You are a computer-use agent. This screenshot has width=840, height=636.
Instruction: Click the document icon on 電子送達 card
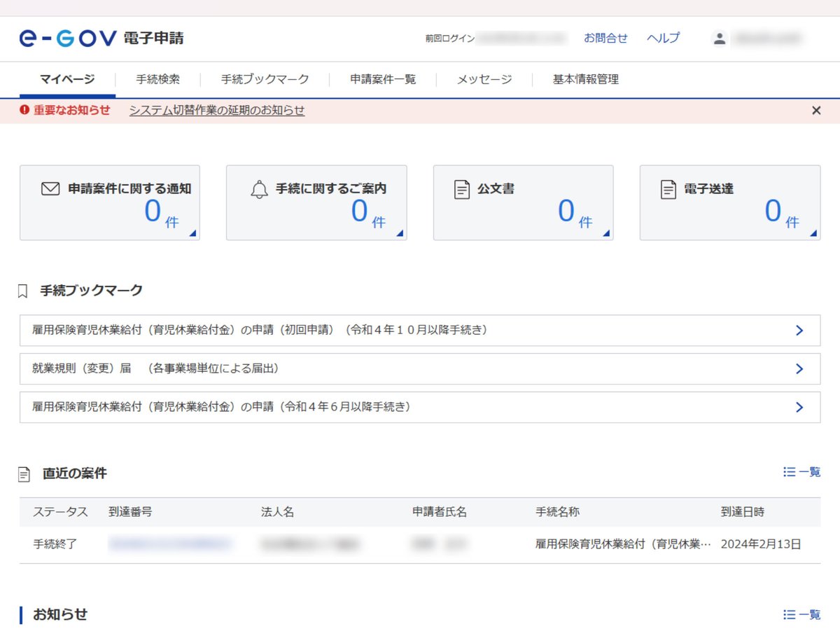668,189
